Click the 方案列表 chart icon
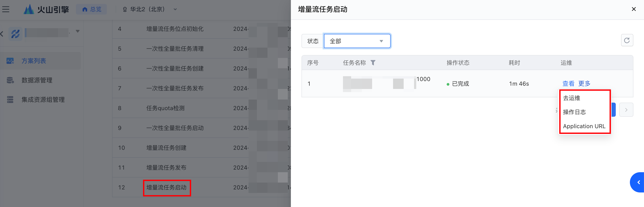The image size is (644, 207). coord(10,61)
